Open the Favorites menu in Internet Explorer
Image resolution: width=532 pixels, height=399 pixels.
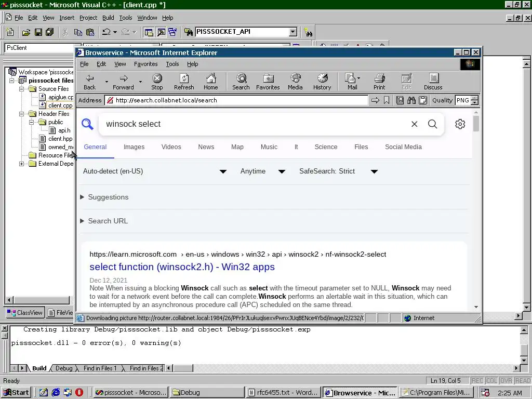tap(145, 64)
